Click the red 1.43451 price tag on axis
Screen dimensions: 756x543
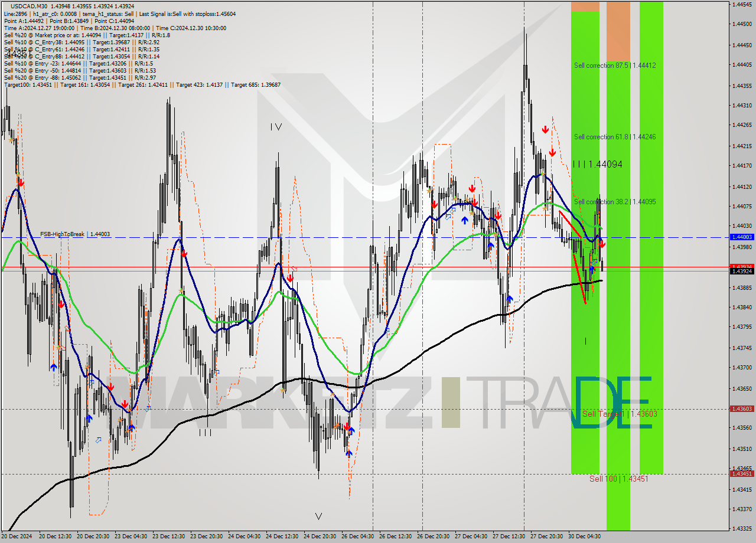pyautogui.click(x=742, y=473)
